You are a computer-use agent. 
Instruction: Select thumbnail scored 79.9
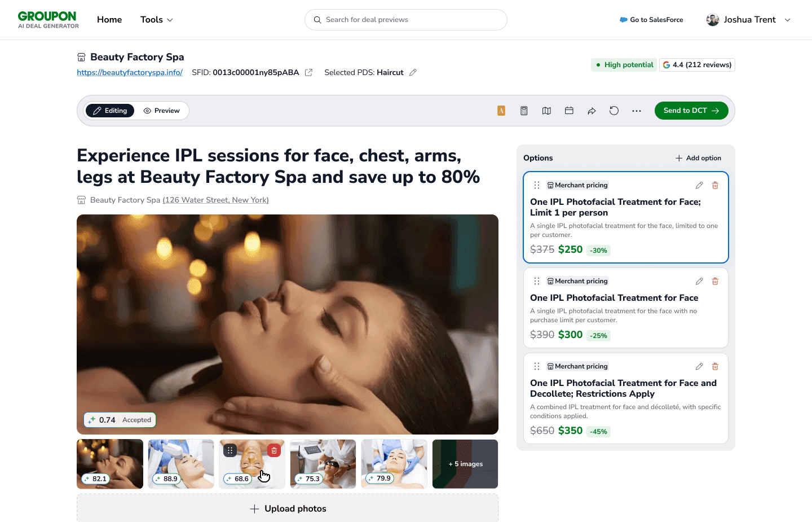click(394, 464)
